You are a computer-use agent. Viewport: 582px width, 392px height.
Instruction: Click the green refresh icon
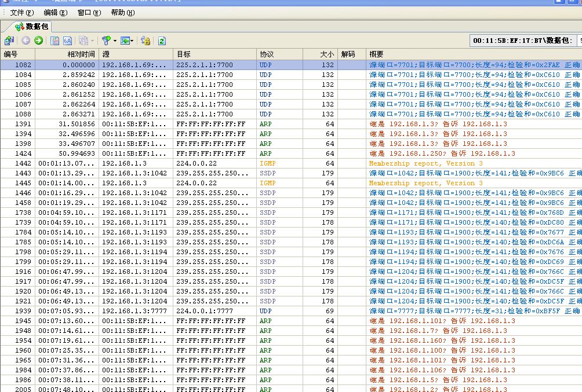162,41
